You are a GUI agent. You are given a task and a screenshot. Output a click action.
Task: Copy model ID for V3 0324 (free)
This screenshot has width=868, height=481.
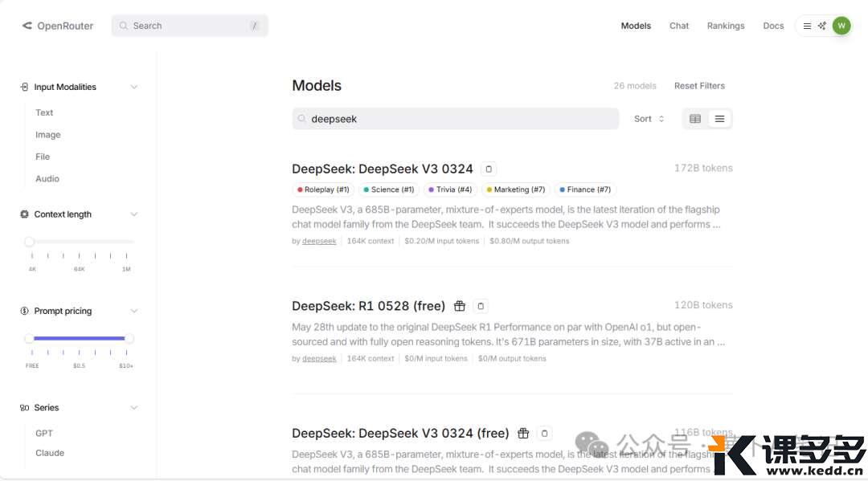click(544, 434)
